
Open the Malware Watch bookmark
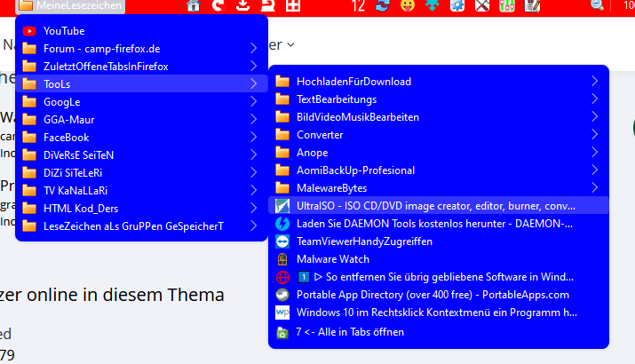[439, 259]
